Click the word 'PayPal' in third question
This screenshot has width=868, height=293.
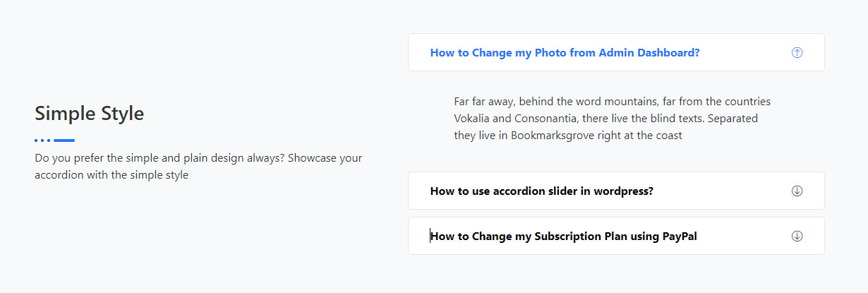[679, 236]
